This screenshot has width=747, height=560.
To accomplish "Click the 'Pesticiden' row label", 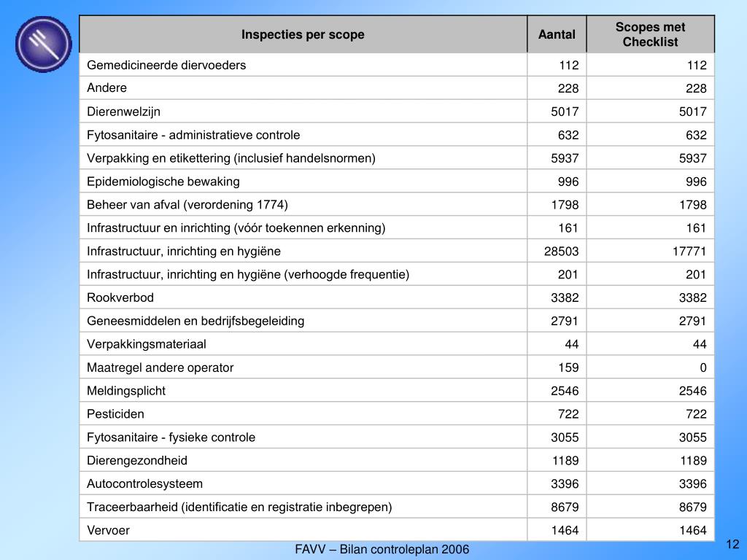I will pyautogui.click(x=115, y=414).
